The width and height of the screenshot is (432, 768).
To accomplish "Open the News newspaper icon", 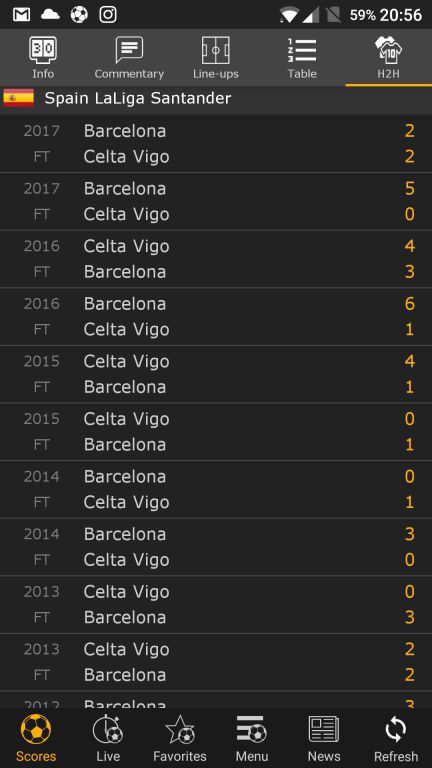I will [324, 739].
